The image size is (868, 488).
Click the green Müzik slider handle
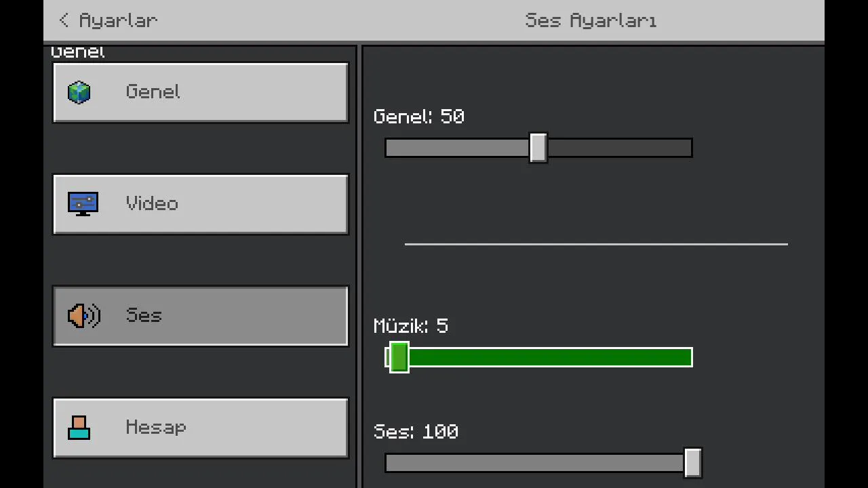(x=399, y=357)
